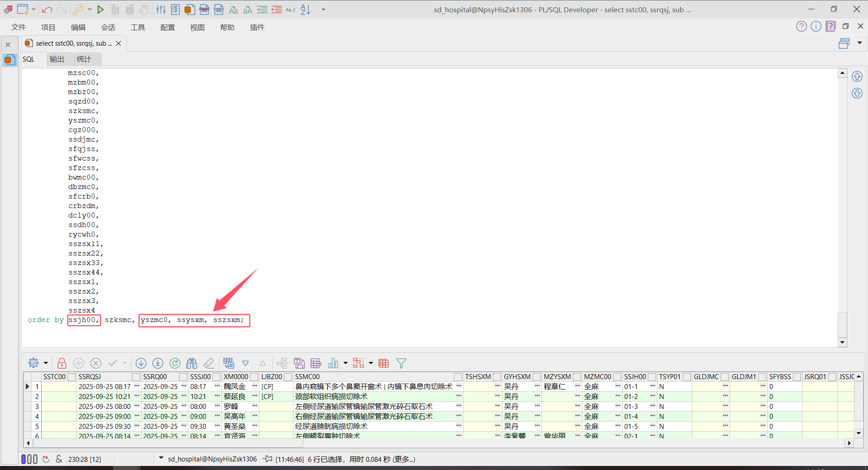Run the SQL with the green Execute arrow
Screen dimensions: 868x470
(x=100, y=9)
